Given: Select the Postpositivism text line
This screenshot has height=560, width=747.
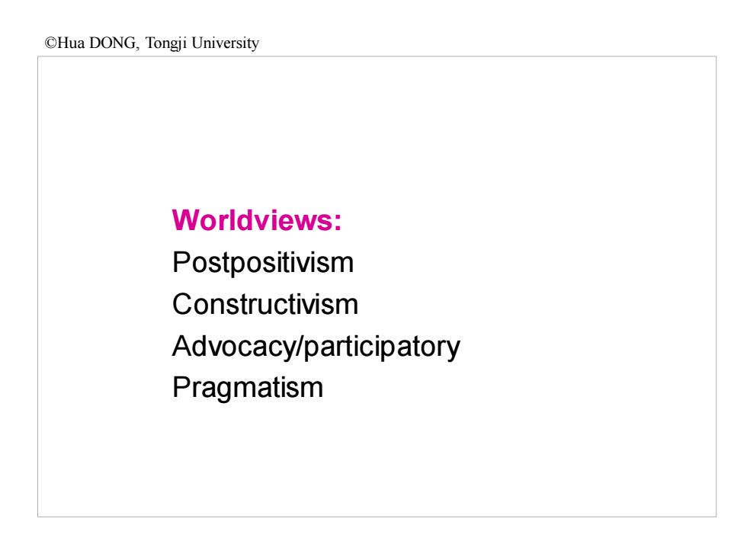Looking at the screenshot, I should pyautogui.click(x=263, y=263).
